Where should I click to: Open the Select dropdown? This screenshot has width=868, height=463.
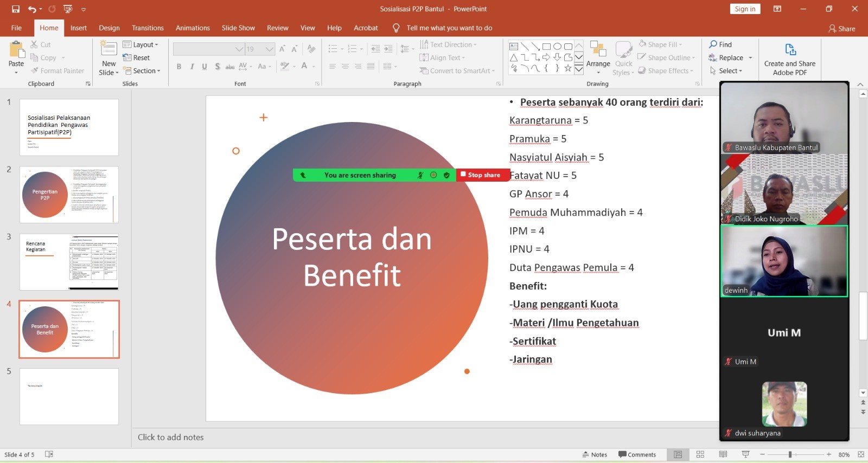pos(726,70)
